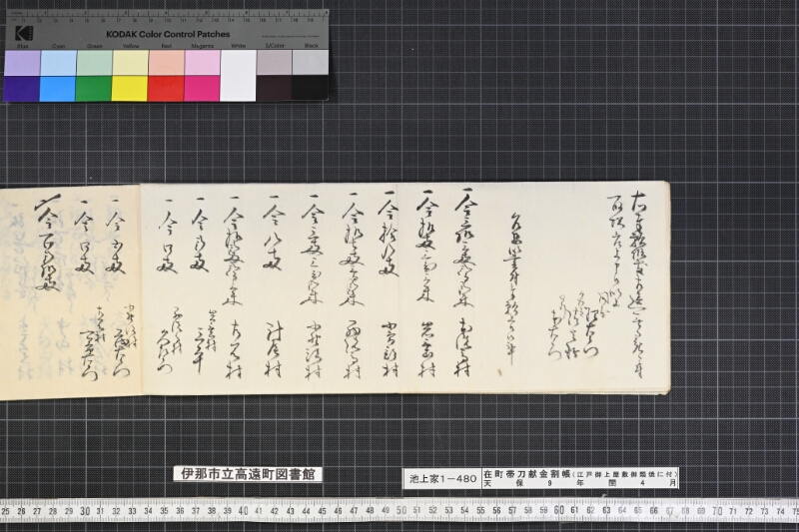
Task: Click the "30" mark on the bottom ruler
Action: pos(85,511)
